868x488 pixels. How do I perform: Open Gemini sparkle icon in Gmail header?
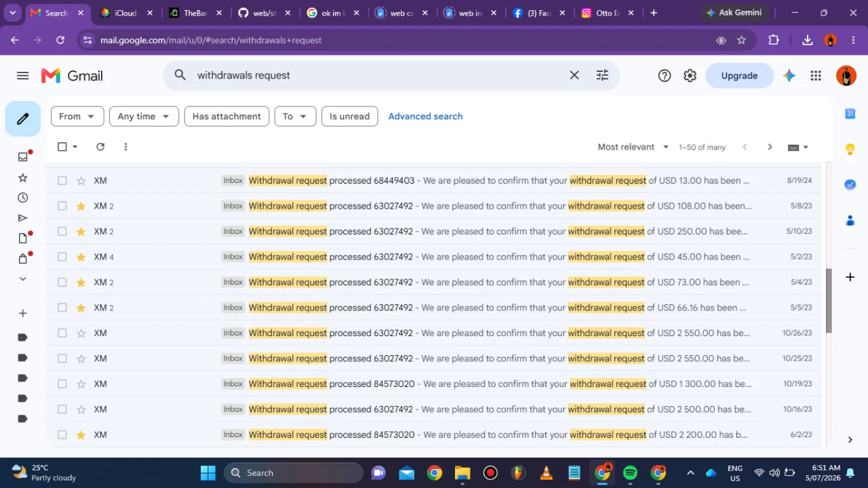tap(789, 76)
